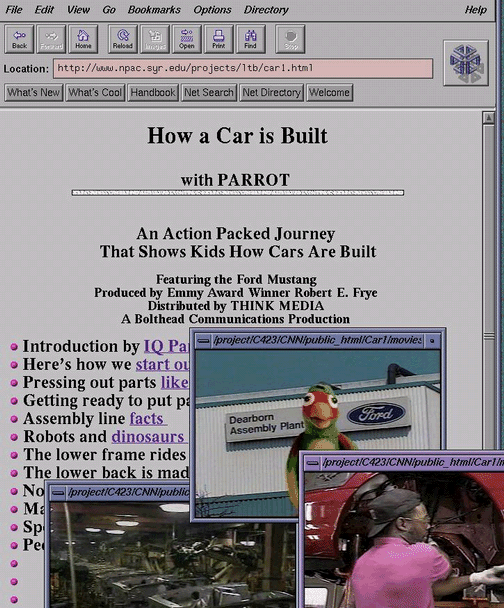This screenshot has width=504, height=608.
Task: Click the Location URL field
Action: [x=243, y=69]
